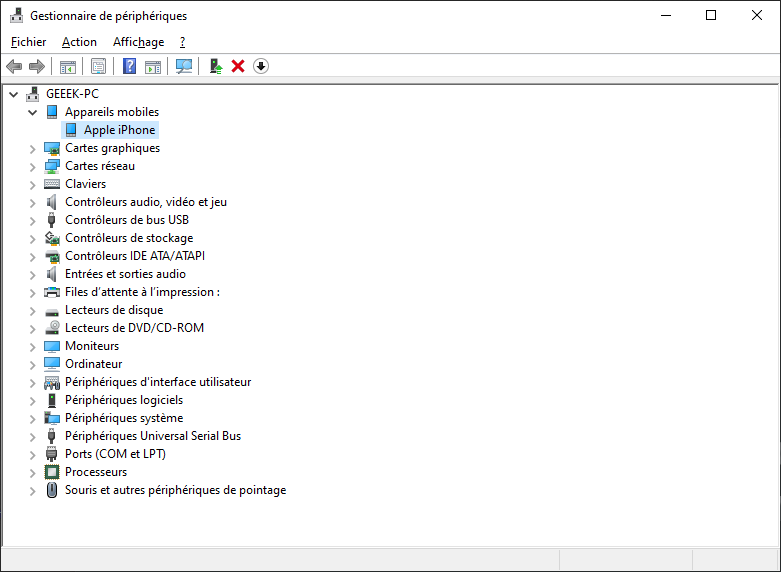Click the red X uninstall device icon
The image size is (781, 572).
coord(238,66)
